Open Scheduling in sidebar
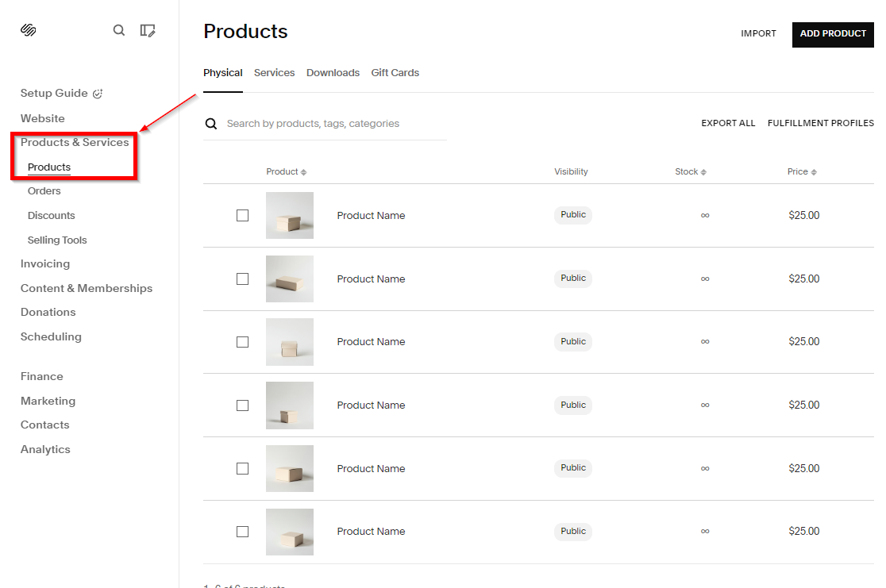Image resolution: width=886 pixels, height=588 pixels. (x=51, y=336)
